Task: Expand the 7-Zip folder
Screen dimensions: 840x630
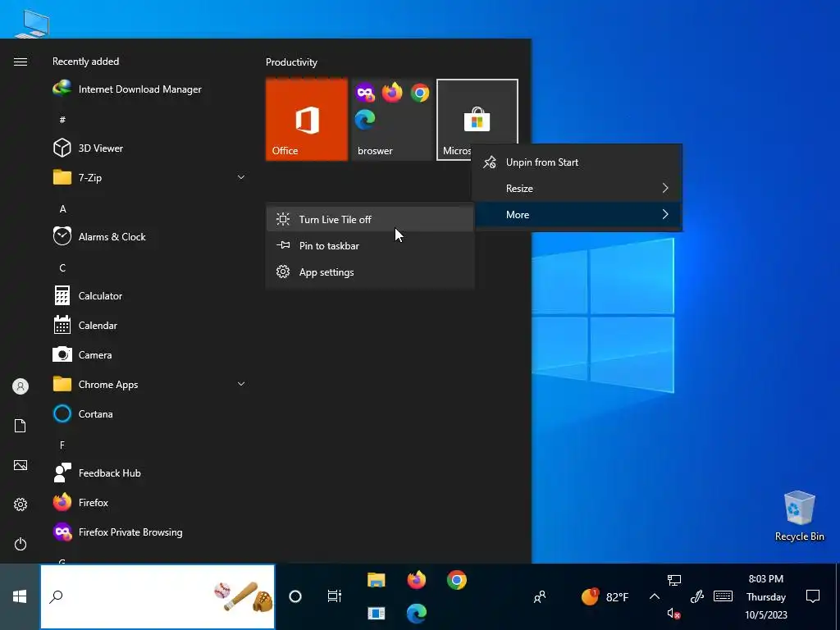Action: (x=241, y=177)
